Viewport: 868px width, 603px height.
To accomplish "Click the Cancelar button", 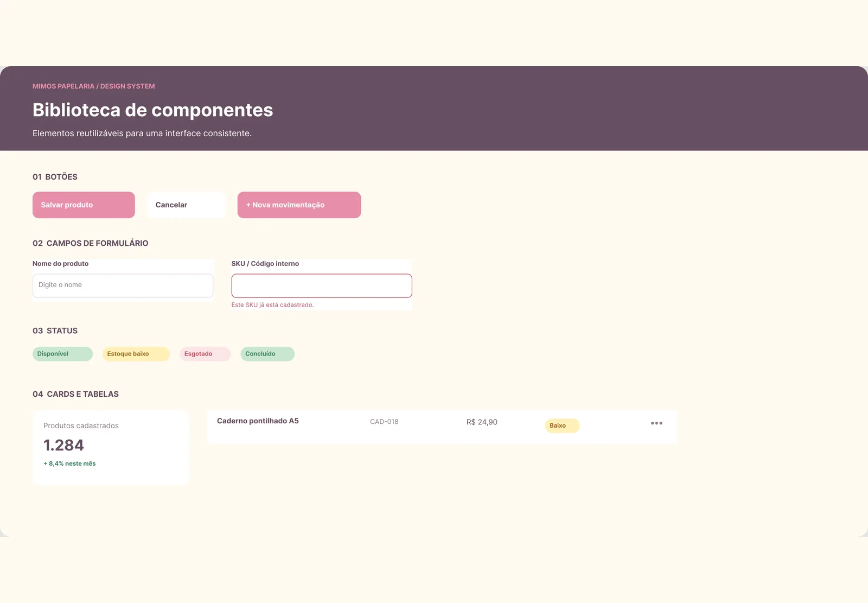I will pos(186,205).
